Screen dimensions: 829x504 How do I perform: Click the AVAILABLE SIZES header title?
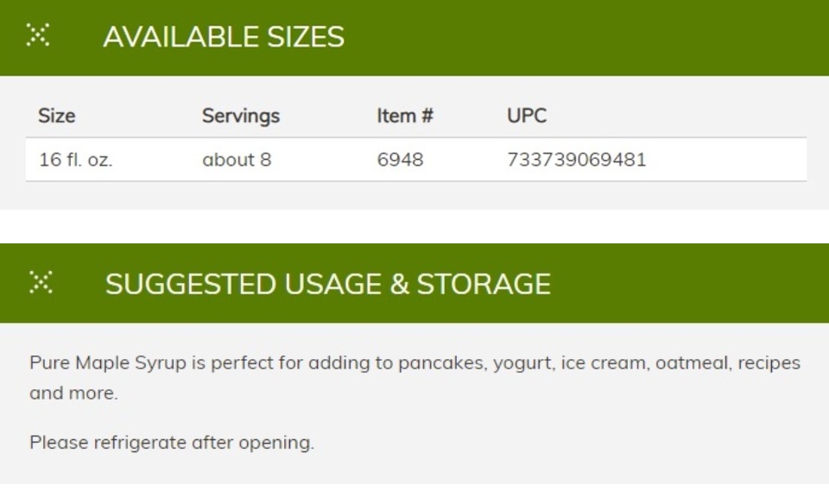click(x=224, y=37)
